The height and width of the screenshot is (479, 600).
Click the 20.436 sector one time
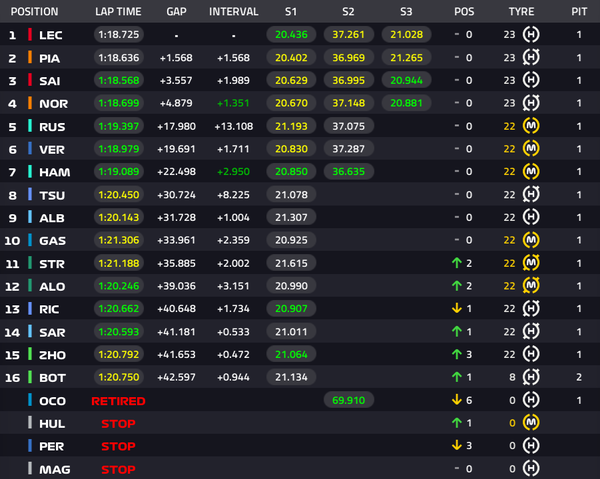[x=291, y=34]
